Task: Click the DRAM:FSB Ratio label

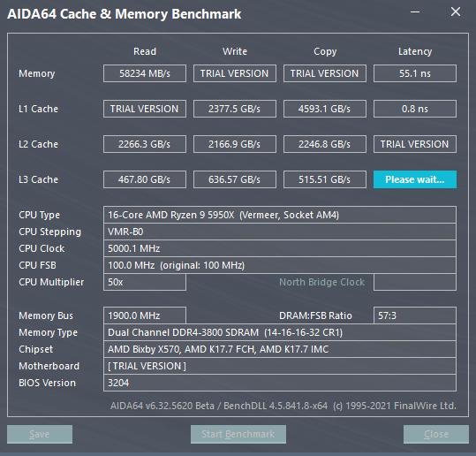Action: (x=315, y=315)
